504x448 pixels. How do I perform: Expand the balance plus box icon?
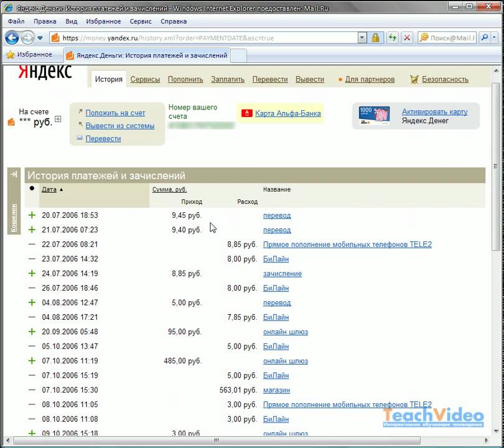(x=58, y=119)
